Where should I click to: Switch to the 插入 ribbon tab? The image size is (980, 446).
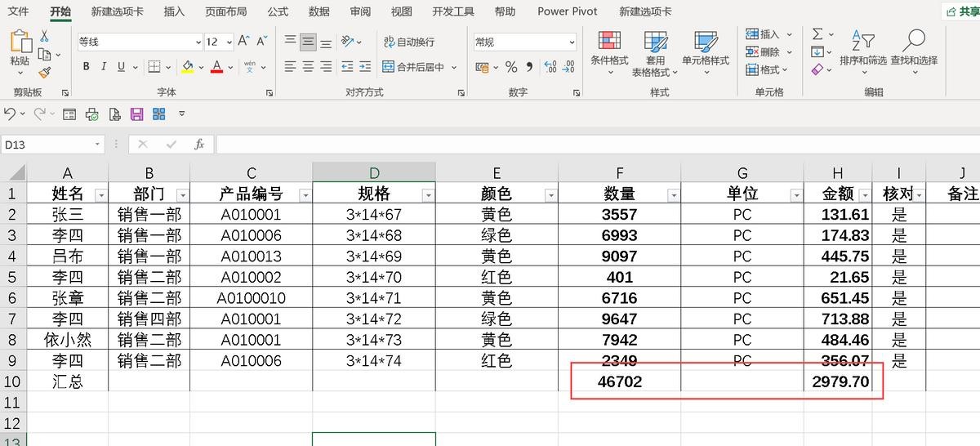click(174, 11)
